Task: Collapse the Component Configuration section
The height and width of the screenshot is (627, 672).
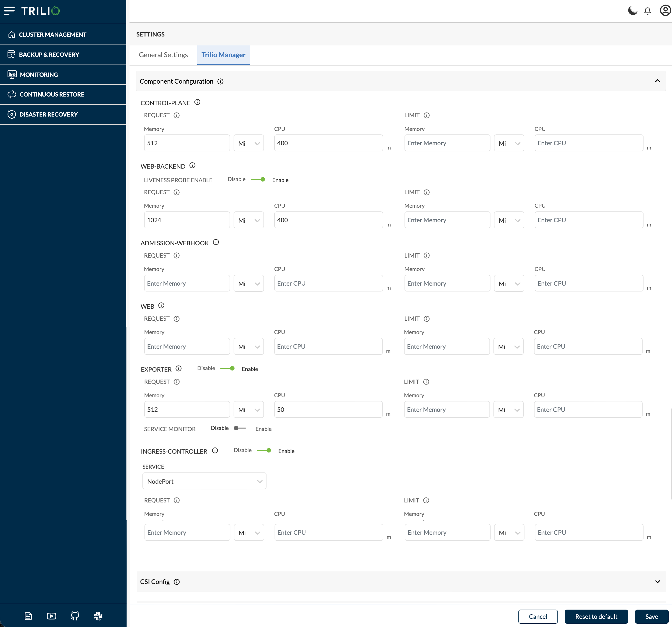Action: coord(657,81)
